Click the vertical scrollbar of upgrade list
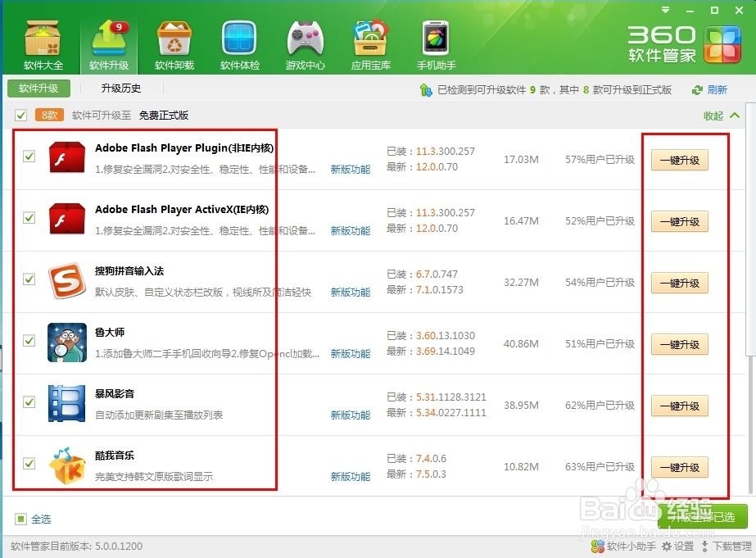Viewport: 756px width, 558px height. click(750, 246)
